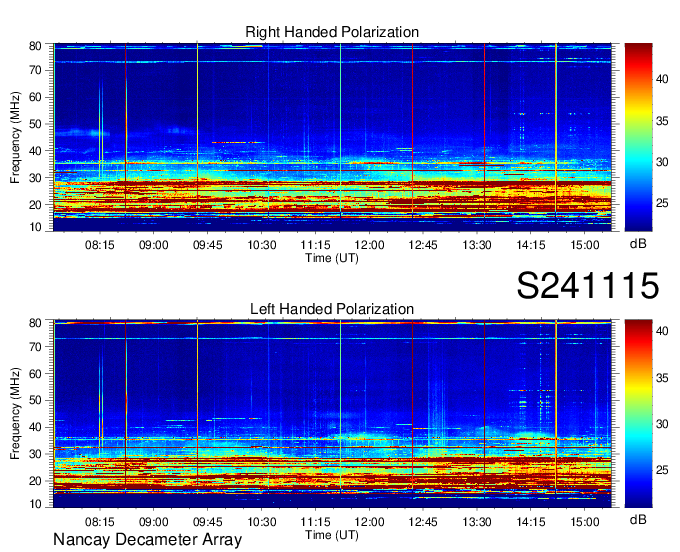Click the Nancay Decameter Array caption
Screen dimensions: 680x552
(147, 540)
